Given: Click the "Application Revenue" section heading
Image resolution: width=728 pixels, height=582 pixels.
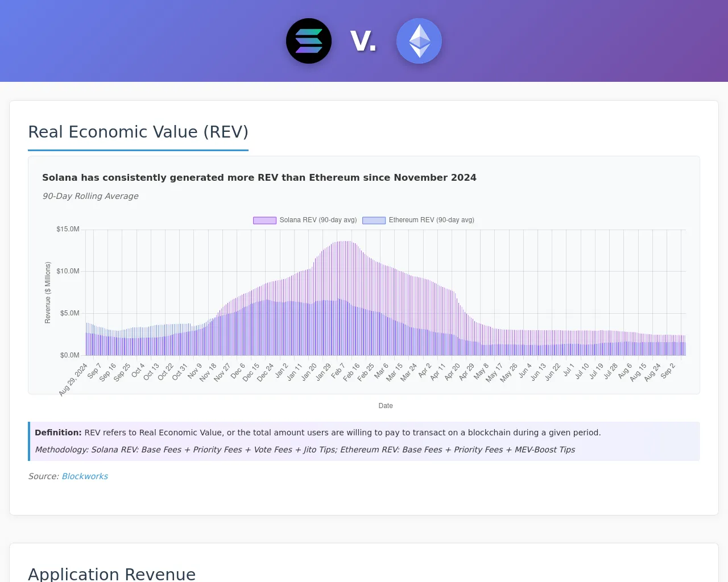Looking at the screenshot, I should pyautogui.click(x=112, y=574).
